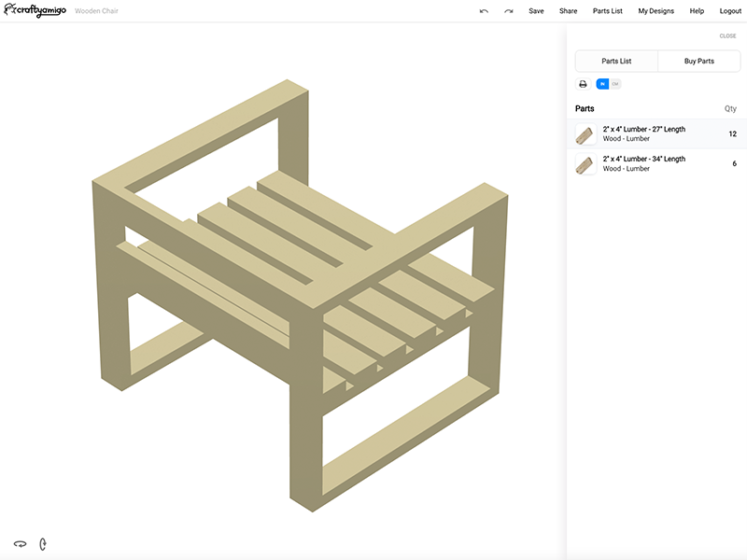747x560 pixels.
Task: Click the 27" lumber thumbnail image
Action: click(x=585, y=134)
